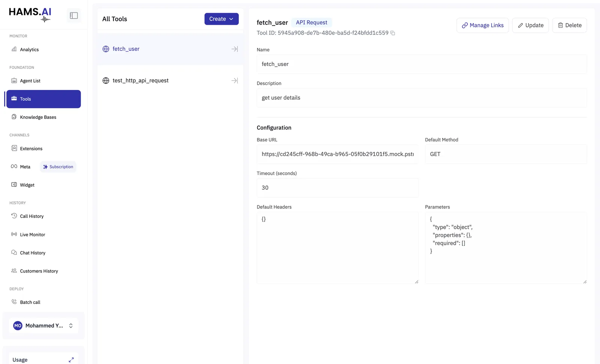Click the Default Method field showing GET
The height and width of the screenshot is (364, 600).
click(506, 154)
